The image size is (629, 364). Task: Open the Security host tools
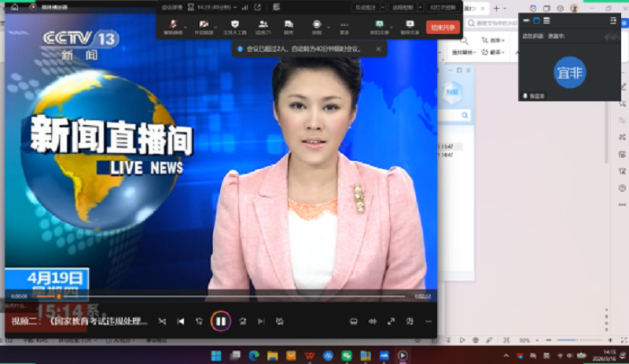coord(234,27)
